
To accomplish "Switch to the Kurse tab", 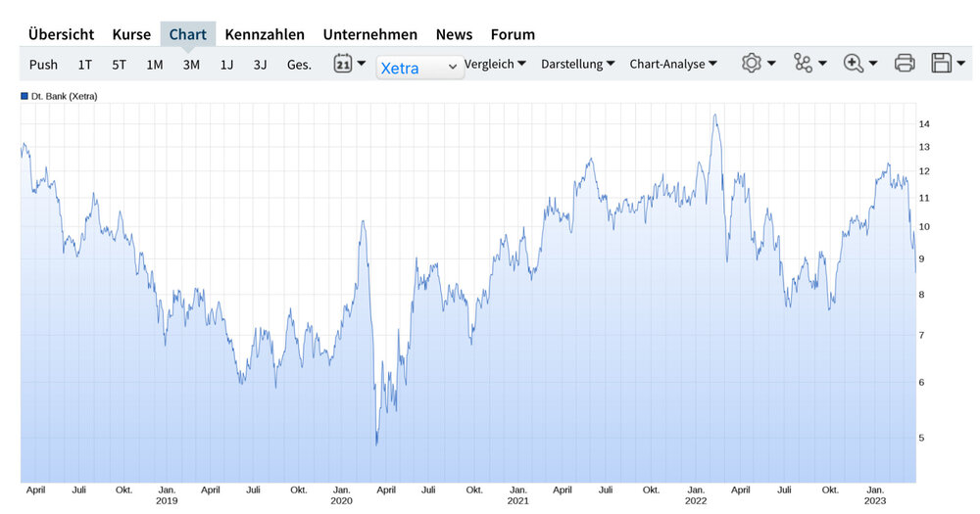I will click(131, 34).
